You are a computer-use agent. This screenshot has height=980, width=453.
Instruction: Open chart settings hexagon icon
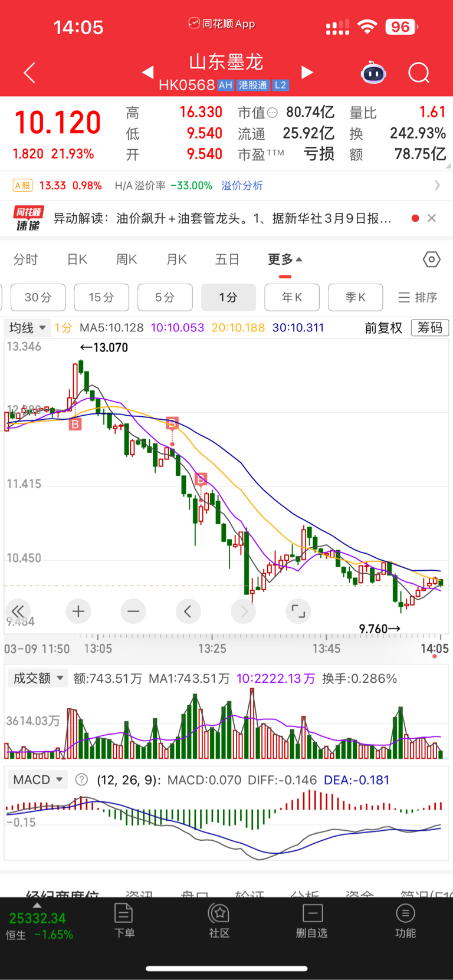(432, 259)
